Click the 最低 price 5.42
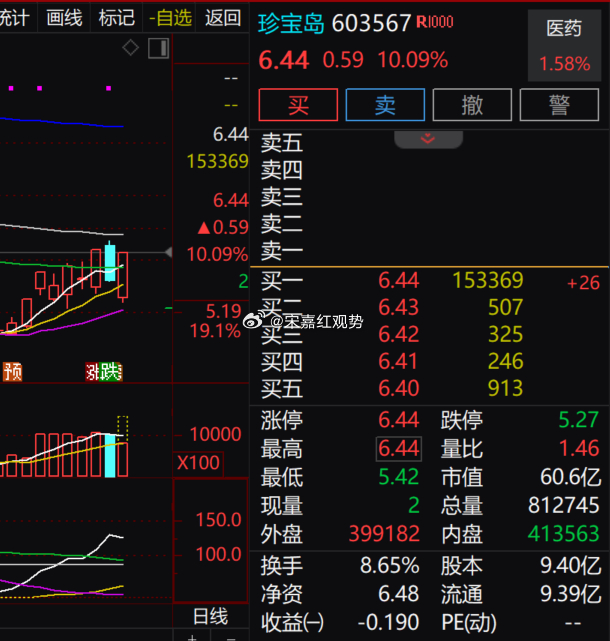The width and height of the screenshot is (610, 641). pos(399,477)
